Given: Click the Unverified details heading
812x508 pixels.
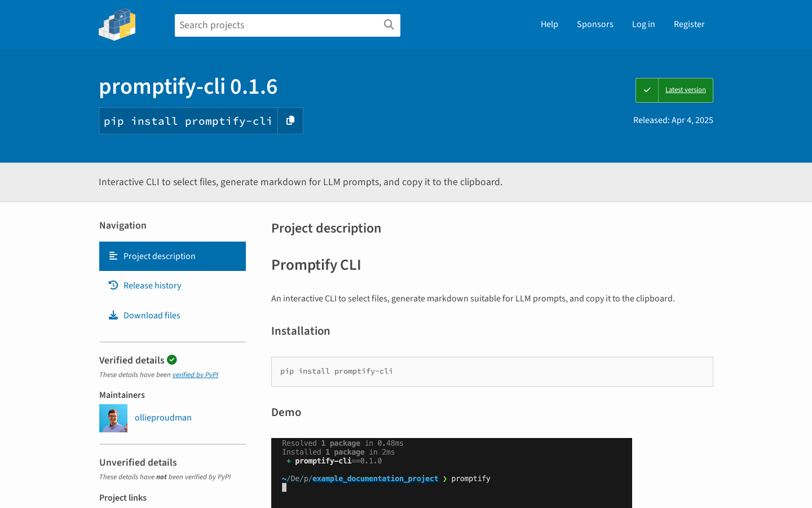Looking at the screenshot, I should click(138, 462).
